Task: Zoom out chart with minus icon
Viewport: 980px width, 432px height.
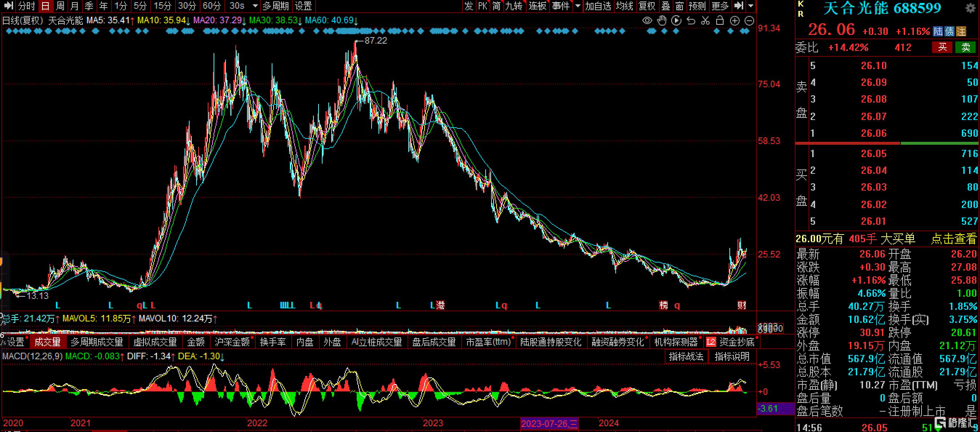Action: [749, 21]
